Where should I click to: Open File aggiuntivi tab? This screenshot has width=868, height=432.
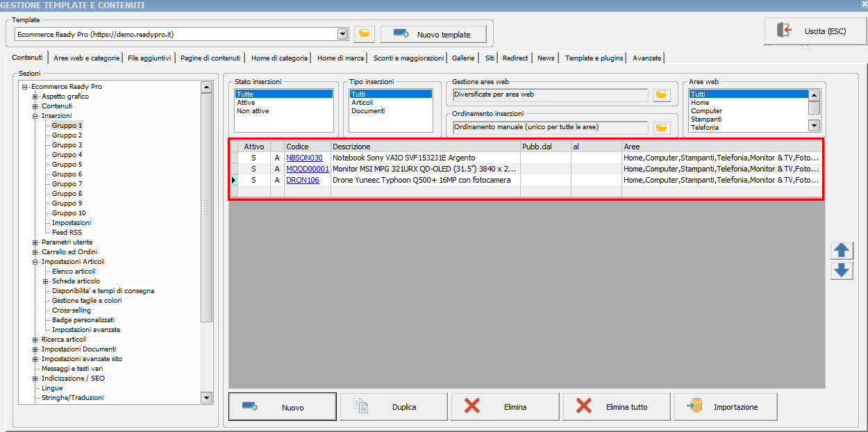tap(149, 58)
